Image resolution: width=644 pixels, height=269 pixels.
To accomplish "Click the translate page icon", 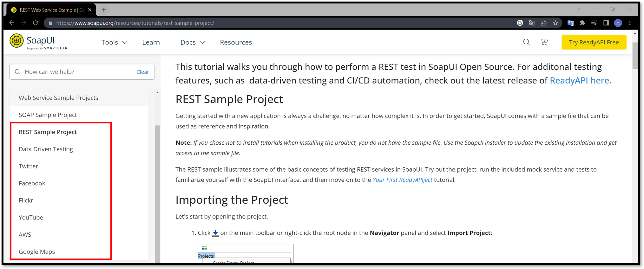I will click(x=532, y=23).
